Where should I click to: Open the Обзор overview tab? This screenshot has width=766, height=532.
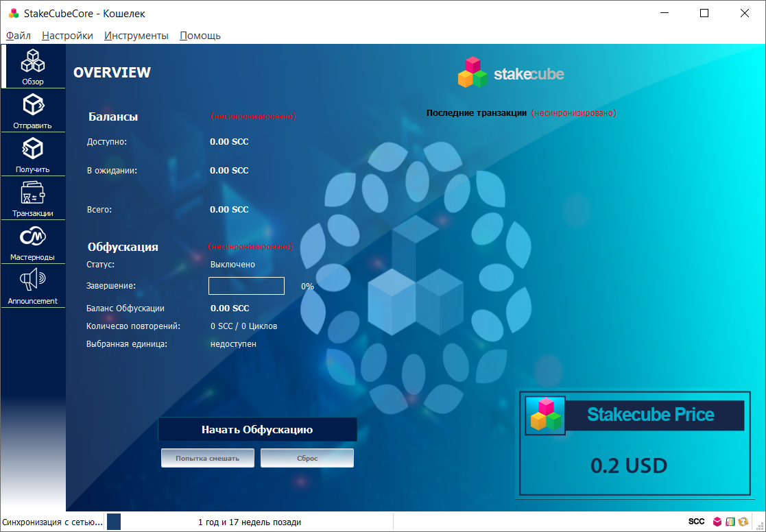tap(33, 66)
